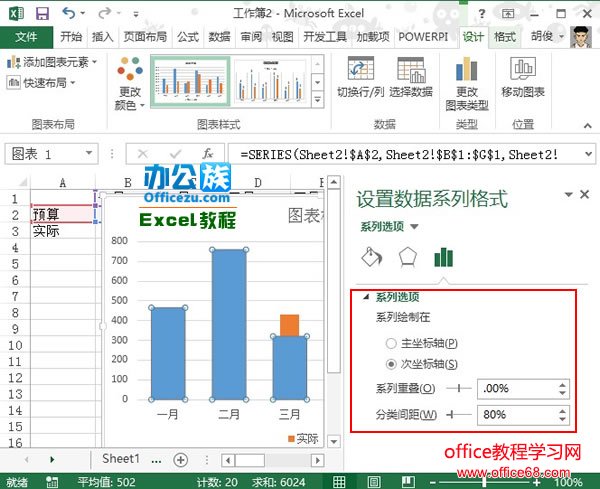
Task: Open the Name Box dropdown arrow
Action: coord(89,154)
